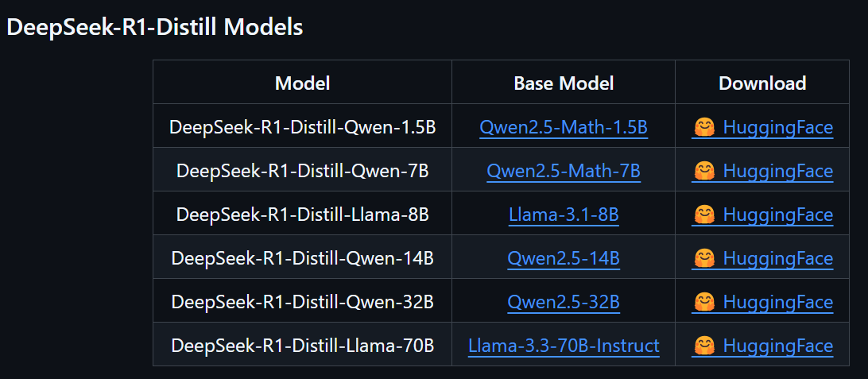Go to the Llama-3.3-70B-Instruct link

564,346
